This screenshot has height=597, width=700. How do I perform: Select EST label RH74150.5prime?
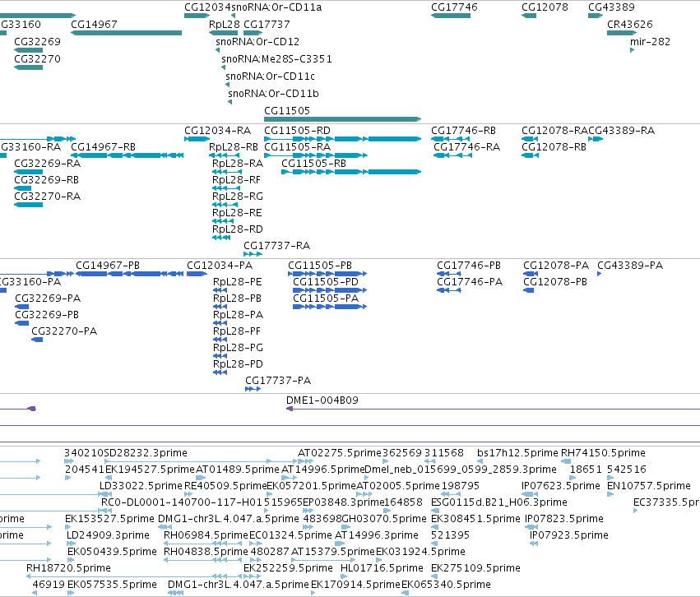click(x=603, y=453)
